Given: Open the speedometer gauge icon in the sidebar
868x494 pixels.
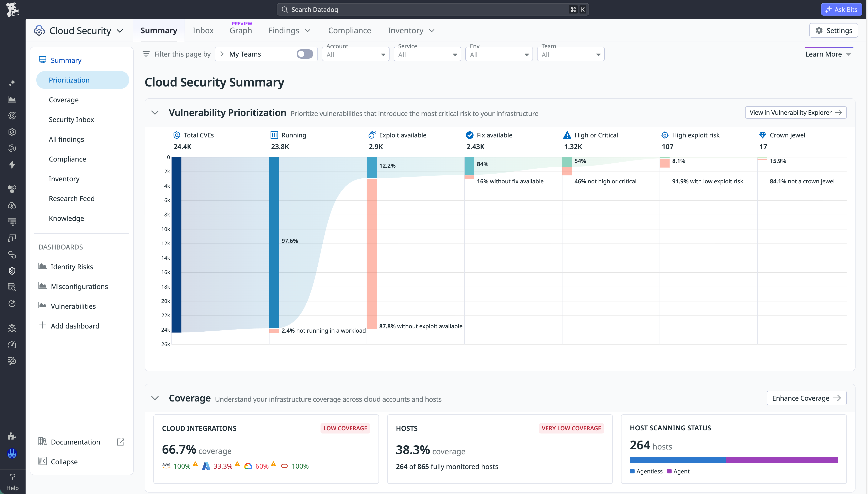Looking at the screenshot, I should [12, 344].
